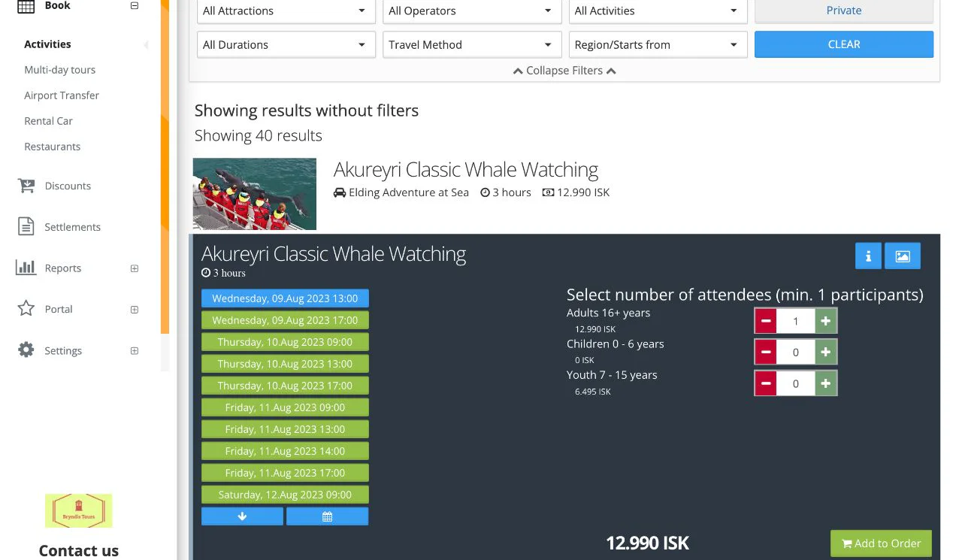Image resolution: width=956 pixels, height=560 pixels.
Task: Open Discounts in sidebar
Action: click(68, 186)
